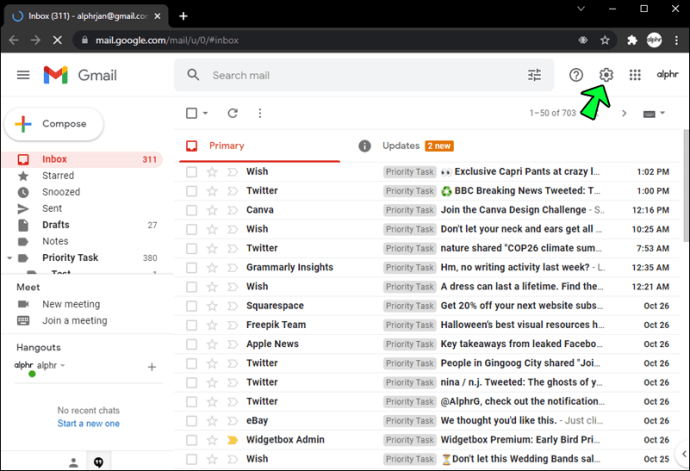The height and width of the screenshot is (471, 690).
Task: Click Start a new one chat link
Action: coord(88,423)
